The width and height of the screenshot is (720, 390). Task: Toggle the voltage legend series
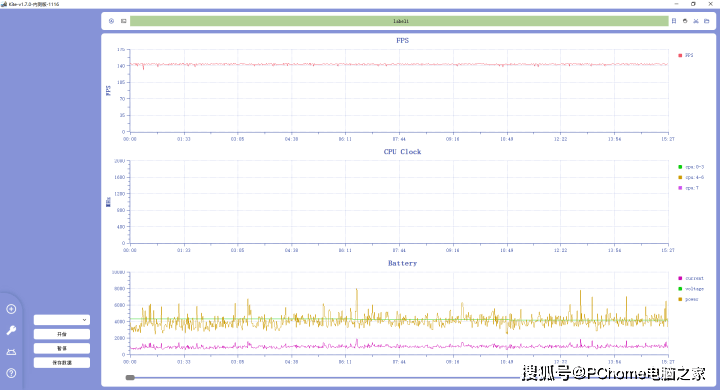[x=691, y=289]
